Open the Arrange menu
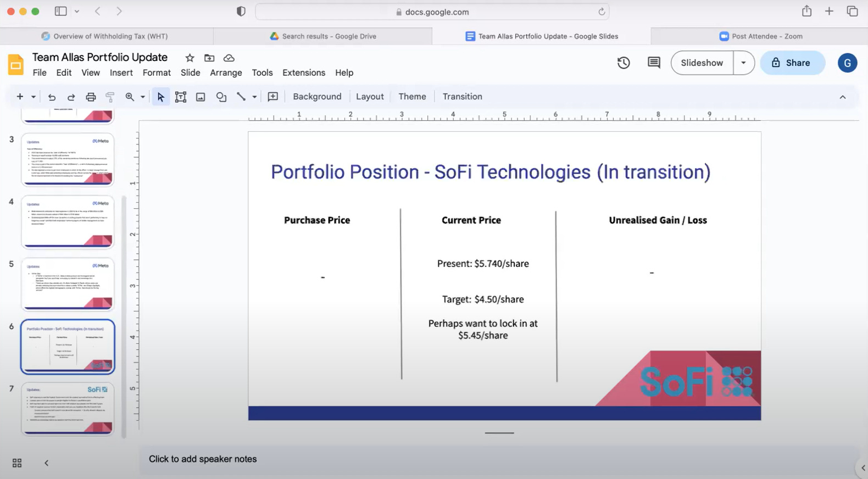Screen dimensions: 868x479 pos(226,73)
